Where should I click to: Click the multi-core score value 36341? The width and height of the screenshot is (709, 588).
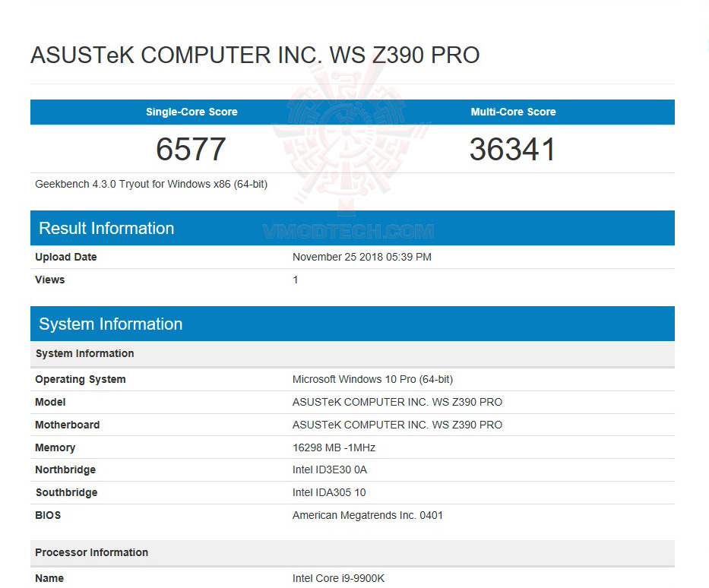(512, 149)
